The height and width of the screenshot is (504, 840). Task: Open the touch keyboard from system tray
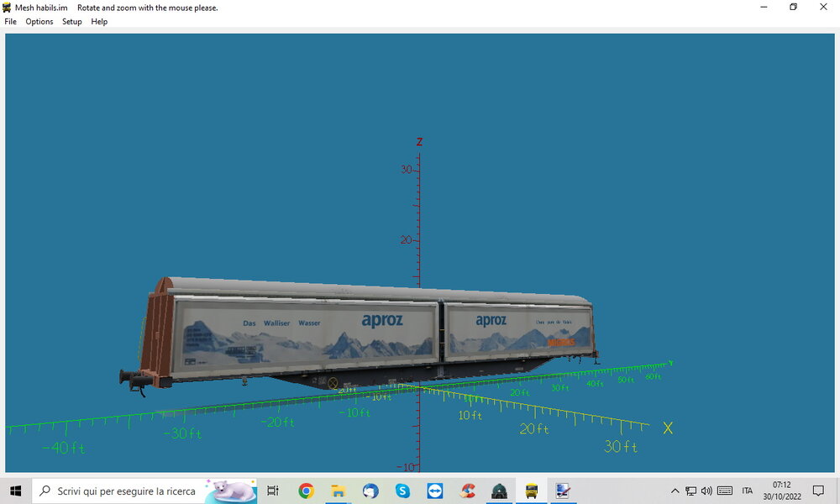tap(725, 491)
